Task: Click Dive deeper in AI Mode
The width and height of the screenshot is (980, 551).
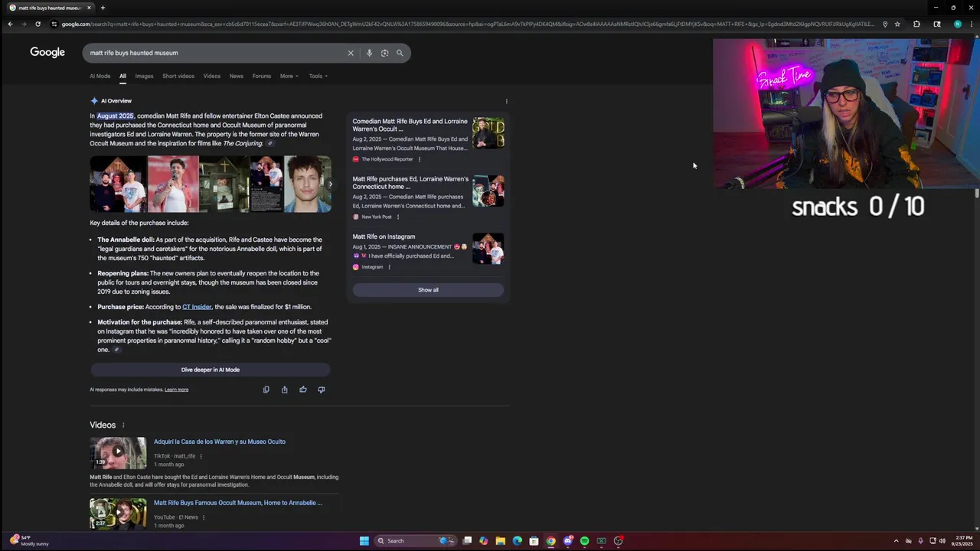Action: point(211,370)
